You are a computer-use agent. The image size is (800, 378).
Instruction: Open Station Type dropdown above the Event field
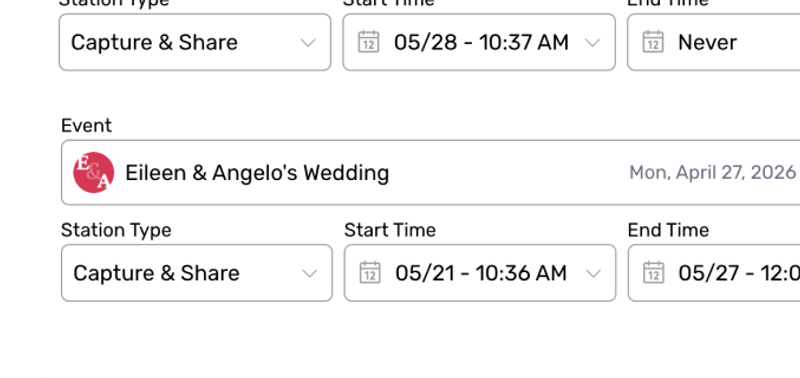(195, 42)
